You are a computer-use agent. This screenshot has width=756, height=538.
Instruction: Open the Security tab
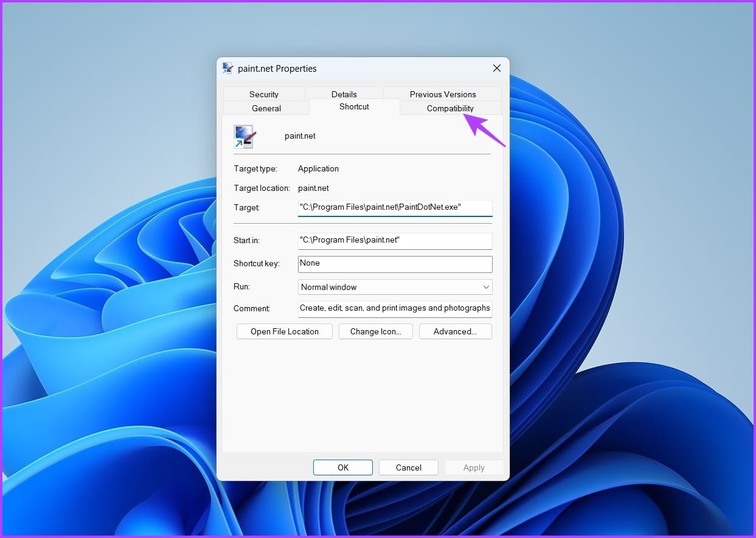(x=264, y=94)
